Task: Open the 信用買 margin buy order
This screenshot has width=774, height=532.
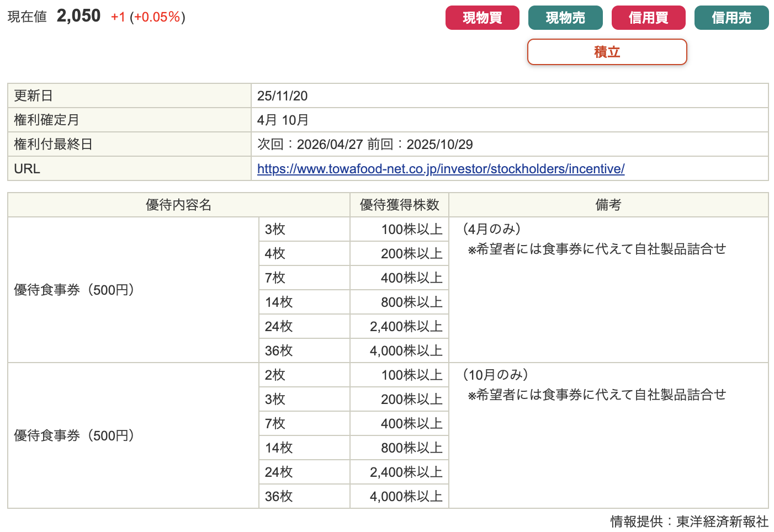Action: click(648, 18)
